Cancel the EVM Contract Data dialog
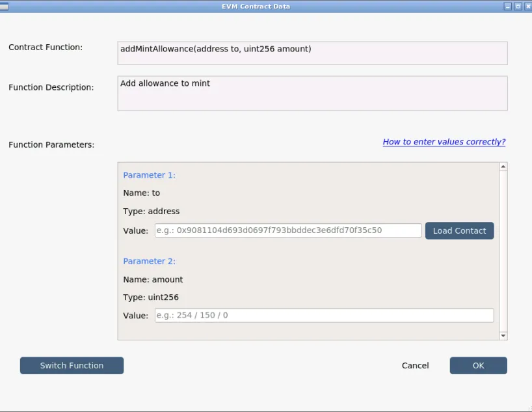Screen dimensions: 532x412 (416, 366)
